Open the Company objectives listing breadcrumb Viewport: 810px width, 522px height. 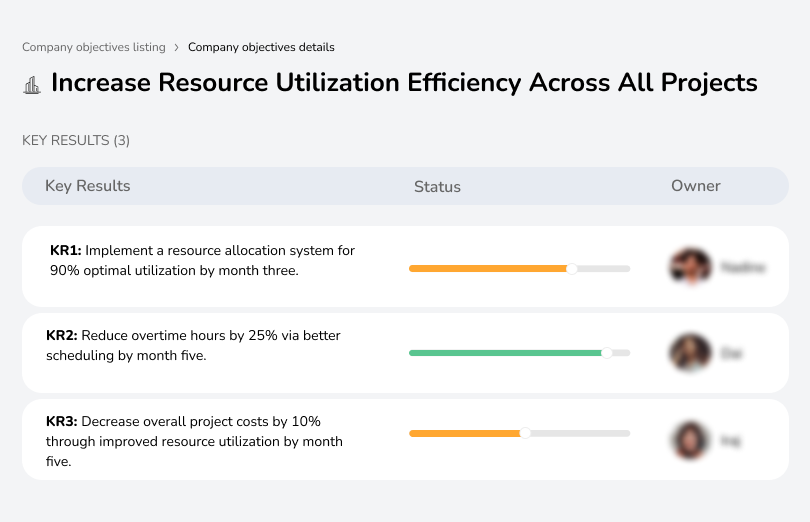click(94, 47)
